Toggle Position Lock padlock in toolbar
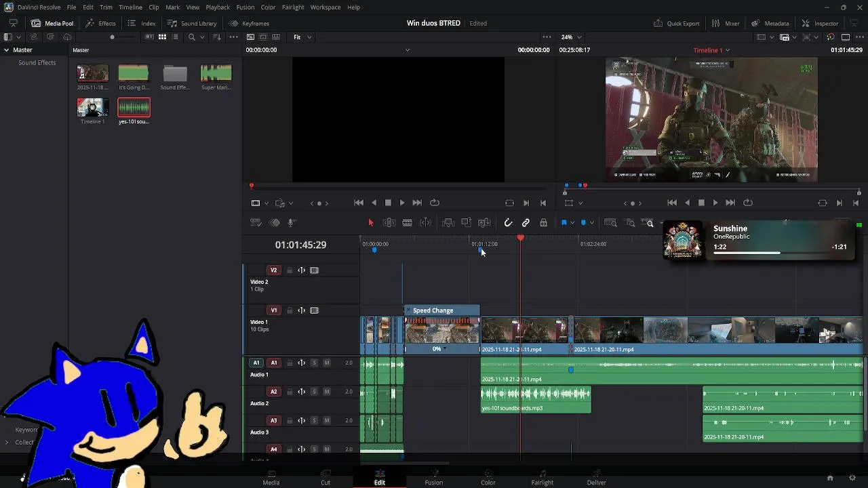This screenshot has width=868, height=488. (543, 223)
